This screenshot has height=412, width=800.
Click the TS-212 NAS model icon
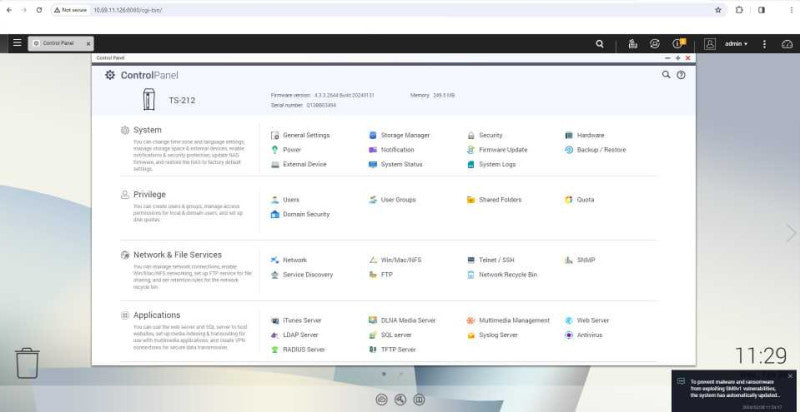[148, 99]
